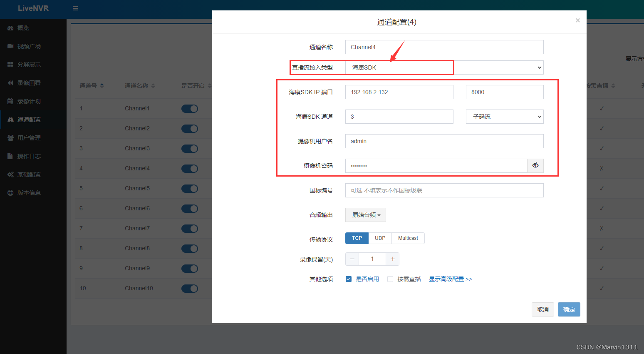The width and height of the screenshot is (644, 354).
Task: Toggle password visibility eye icon
Action: point(535,166)
